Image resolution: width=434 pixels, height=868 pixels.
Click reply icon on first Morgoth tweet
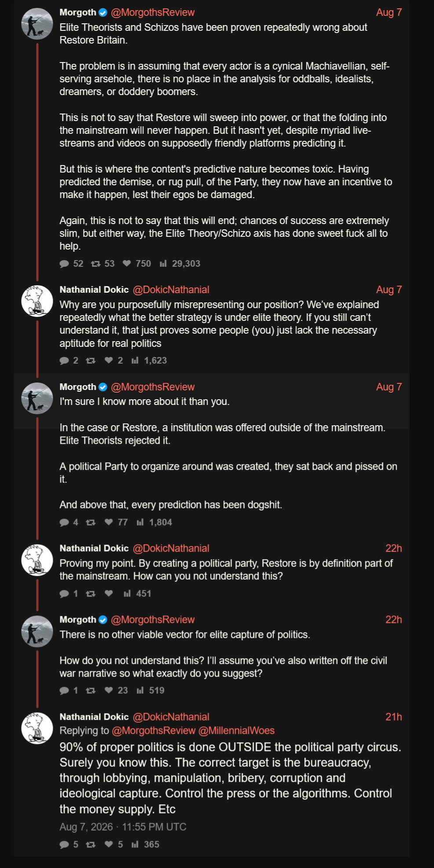point(64,264)
